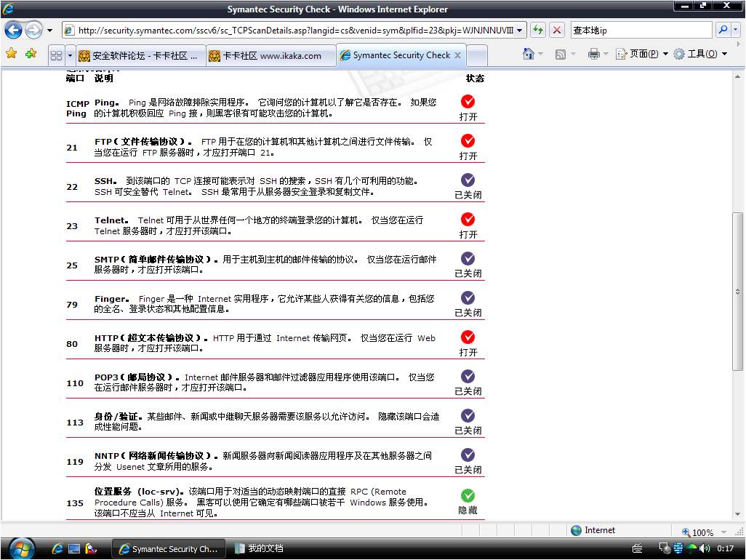Click the 100% zoom level button
746x560 pixels.
pos(697,532)
